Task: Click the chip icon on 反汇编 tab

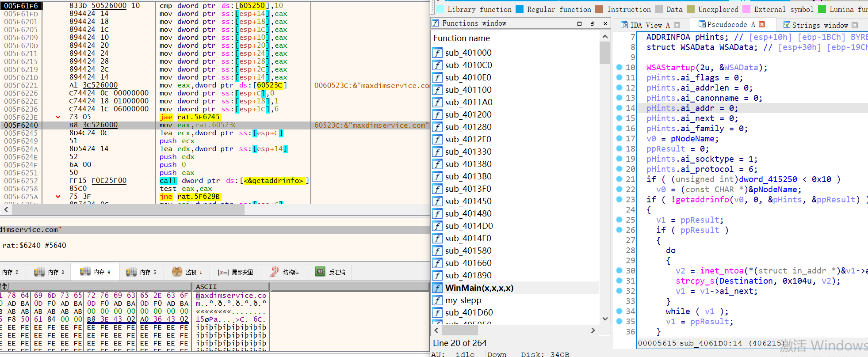Action: click(x=320, y=272)
